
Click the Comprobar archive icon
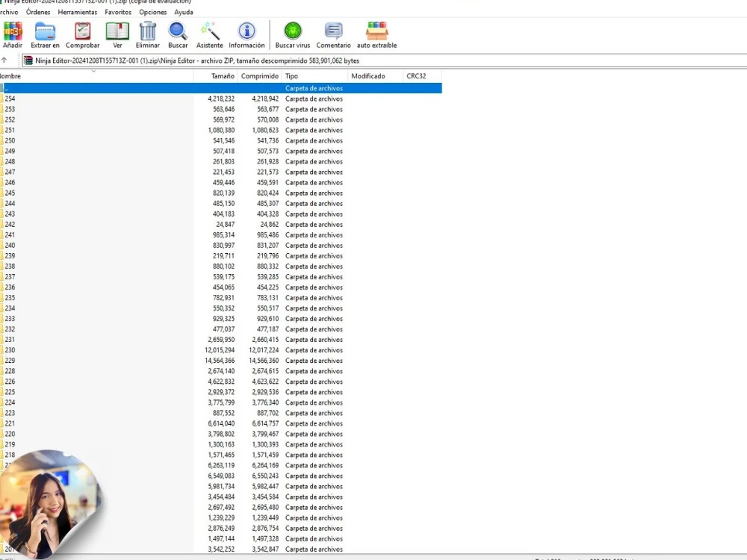[82, 31]
